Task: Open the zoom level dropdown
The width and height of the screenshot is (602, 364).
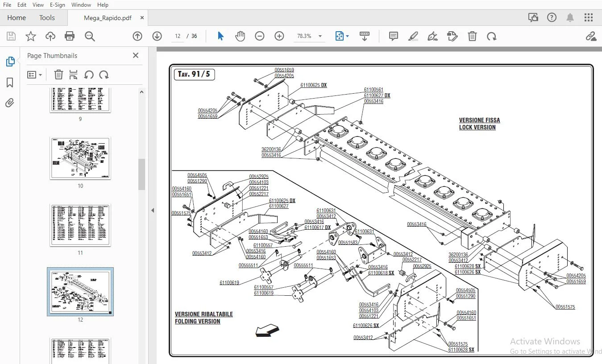Action: [320, 36]
